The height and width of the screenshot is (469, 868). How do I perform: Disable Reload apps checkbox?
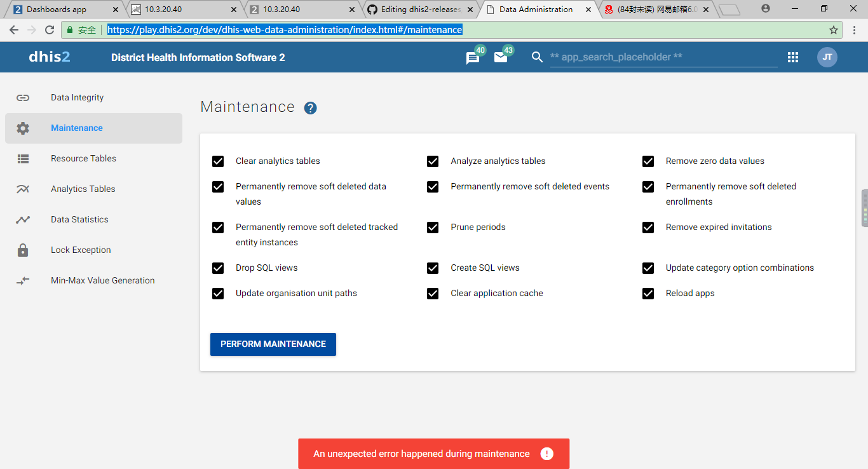pos(648,294)
